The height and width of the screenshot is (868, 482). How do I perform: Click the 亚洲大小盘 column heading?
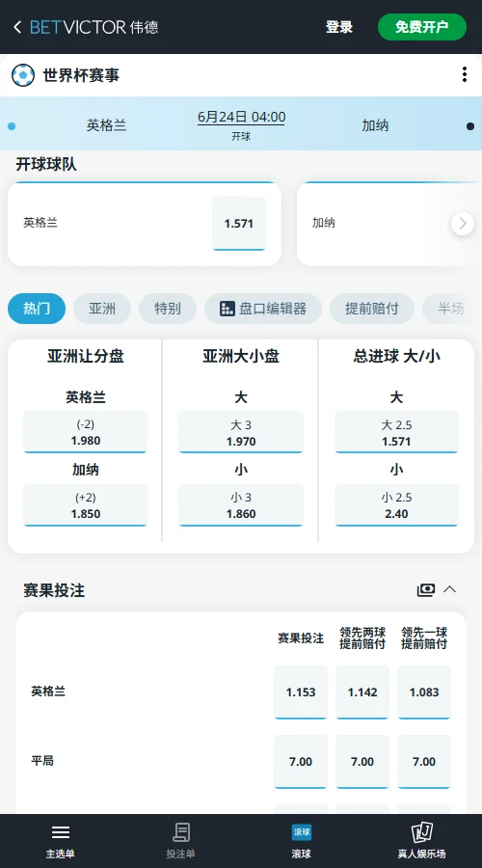[x=241, y=357]
